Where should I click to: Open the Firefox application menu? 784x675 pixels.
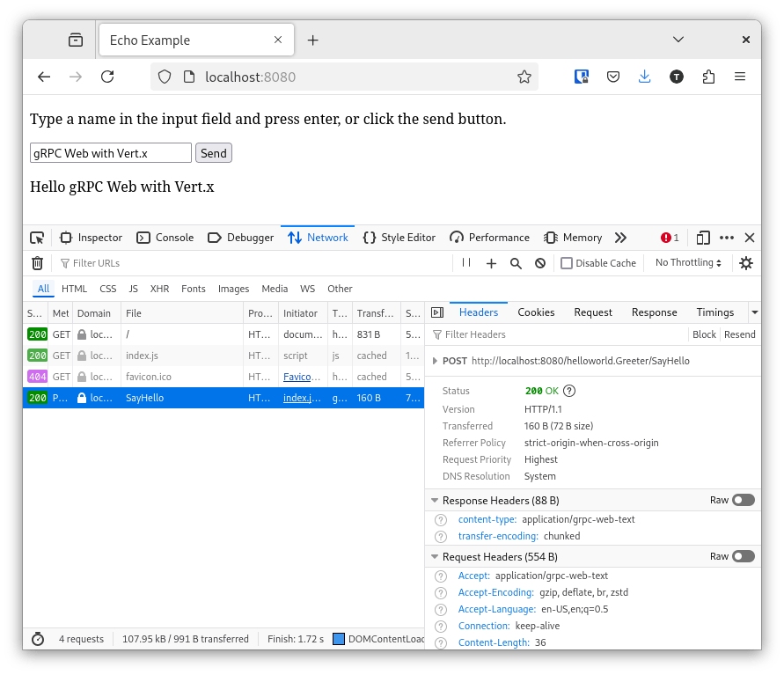[740, 77]
